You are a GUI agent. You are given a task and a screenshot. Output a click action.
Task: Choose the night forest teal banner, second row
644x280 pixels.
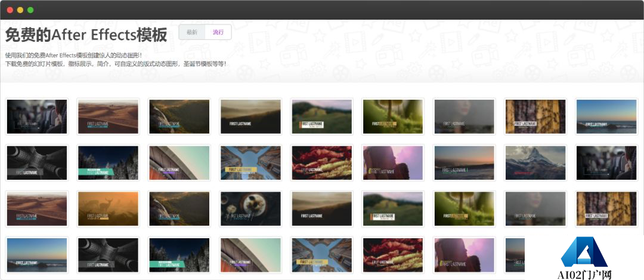click(x=108, y=163)
